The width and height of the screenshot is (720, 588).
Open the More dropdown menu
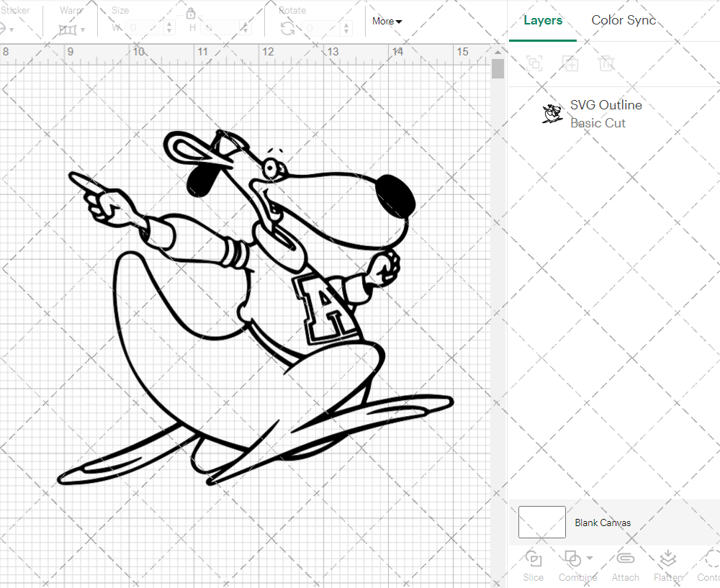click(x=387, y=21)
